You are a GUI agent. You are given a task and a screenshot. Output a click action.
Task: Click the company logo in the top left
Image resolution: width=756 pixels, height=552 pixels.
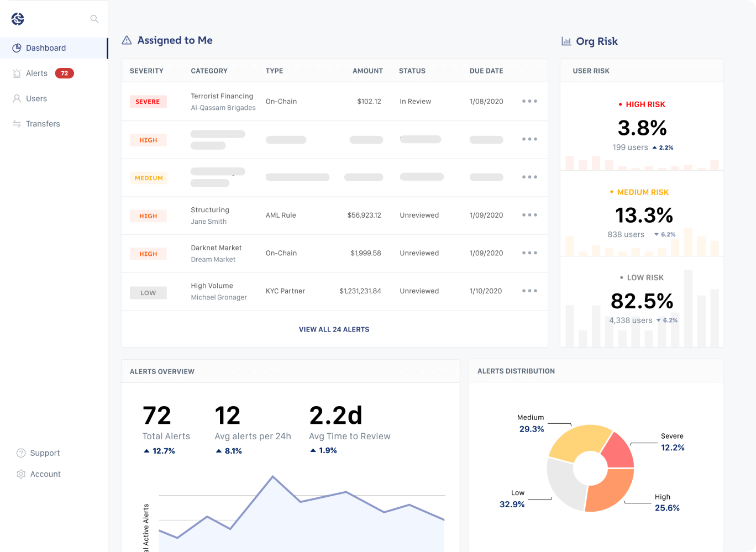[x=17, y=18]
